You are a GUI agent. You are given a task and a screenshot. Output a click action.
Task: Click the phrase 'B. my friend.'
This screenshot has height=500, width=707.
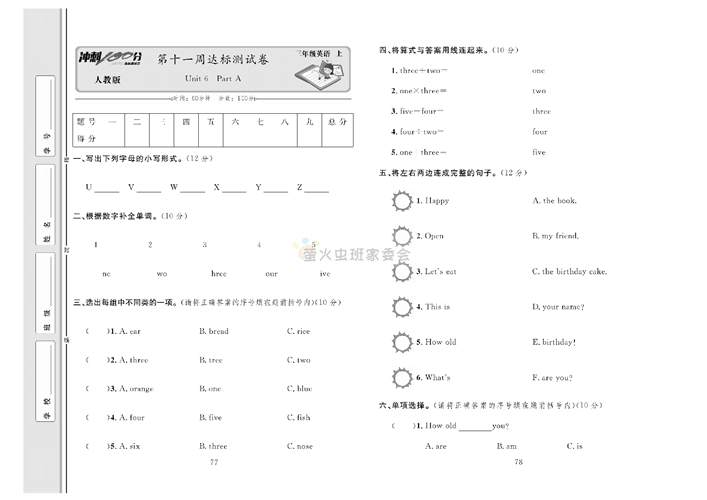555,236
